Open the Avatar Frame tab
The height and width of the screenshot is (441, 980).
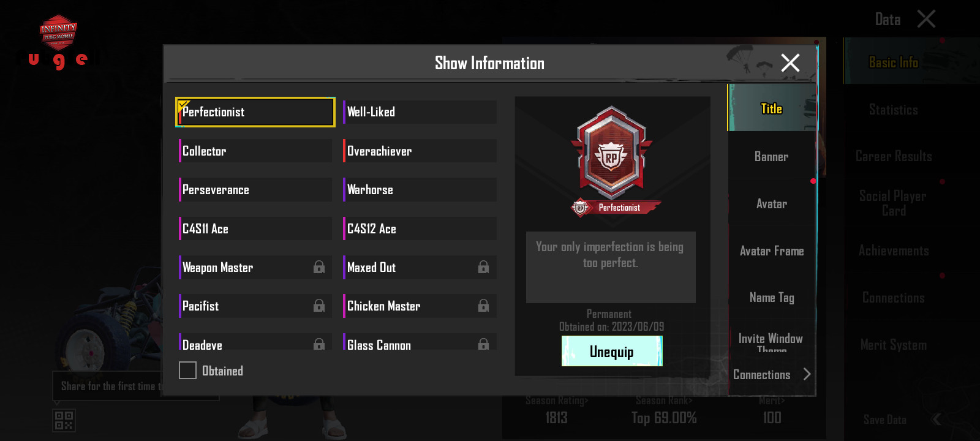click(x=772, y=251)
